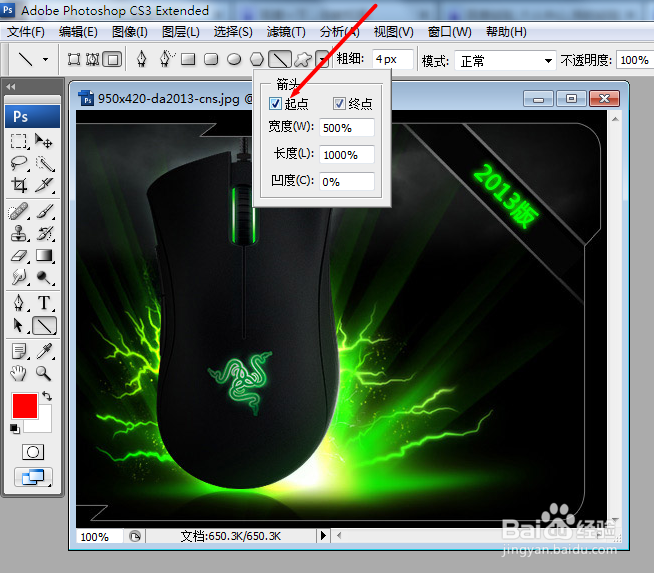Viewport: 654px width, 573px height.
Task: Click the 不透明度 opacity field
Action: [635, 60]
